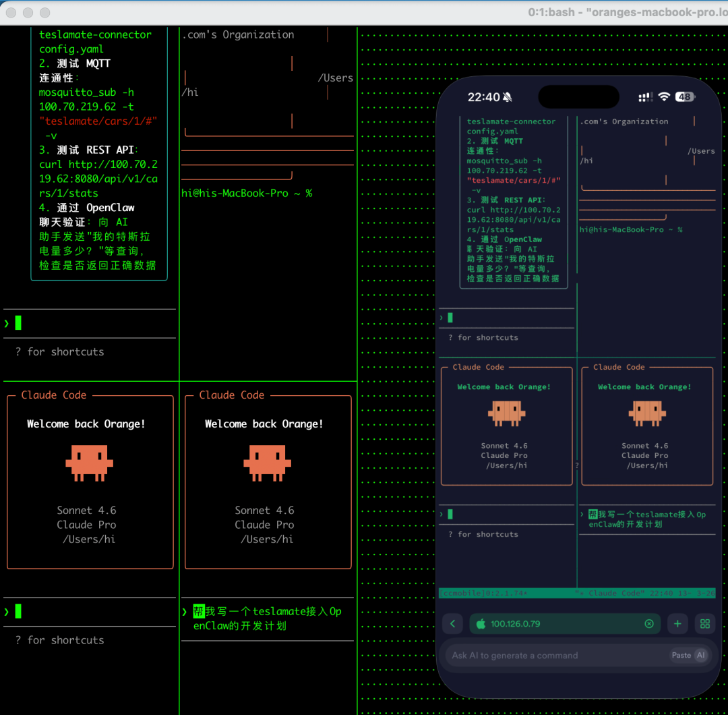
Task: Toggle the AI switch next to Paste
Action: coord(700,655)
